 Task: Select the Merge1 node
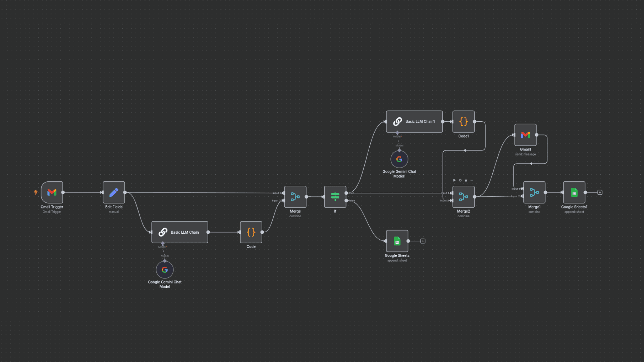pos(534,192)
